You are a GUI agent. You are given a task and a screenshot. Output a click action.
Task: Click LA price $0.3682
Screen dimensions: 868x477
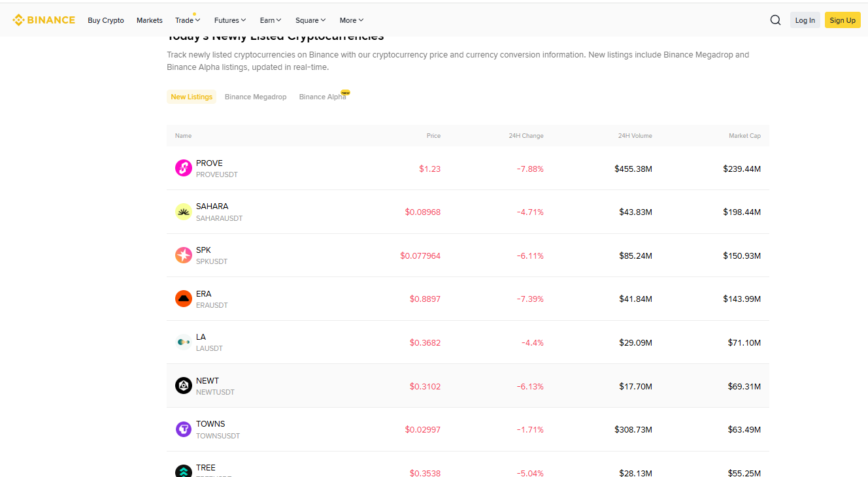425,342
